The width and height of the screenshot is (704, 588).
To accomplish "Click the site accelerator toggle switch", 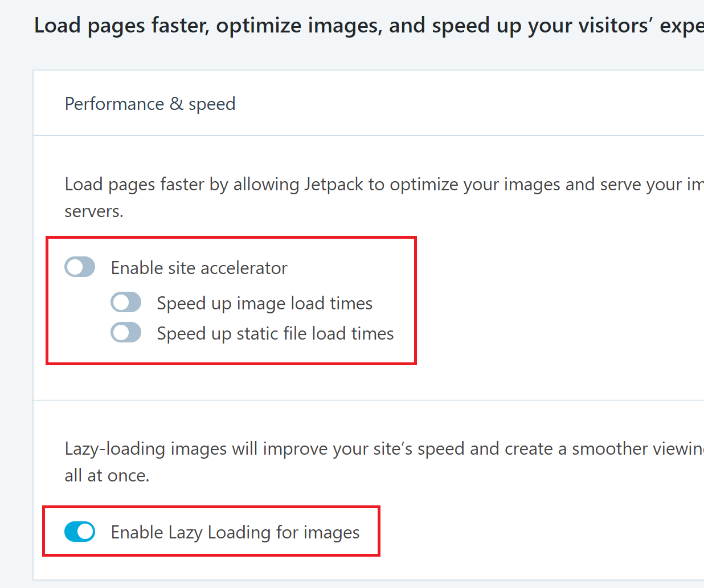I will click(x=80, y=267).
